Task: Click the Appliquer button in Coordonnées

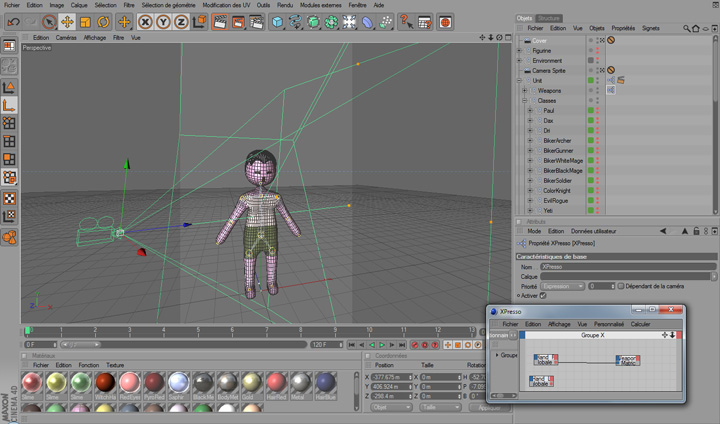Action: coord(488,408)
